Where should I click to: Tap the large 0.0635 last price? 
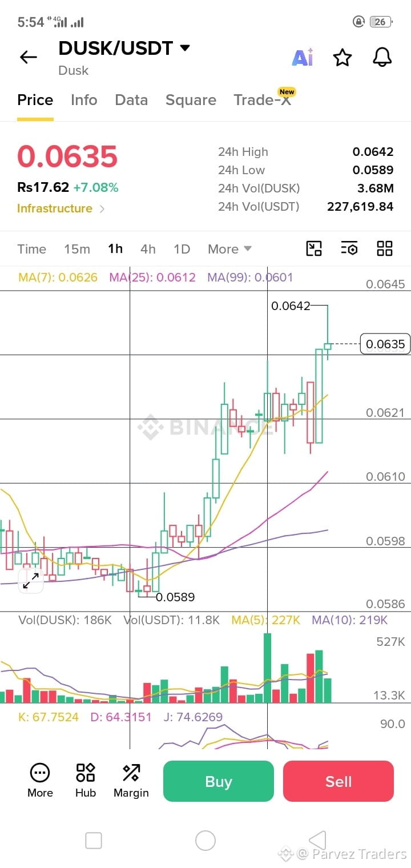click(67, 156)
